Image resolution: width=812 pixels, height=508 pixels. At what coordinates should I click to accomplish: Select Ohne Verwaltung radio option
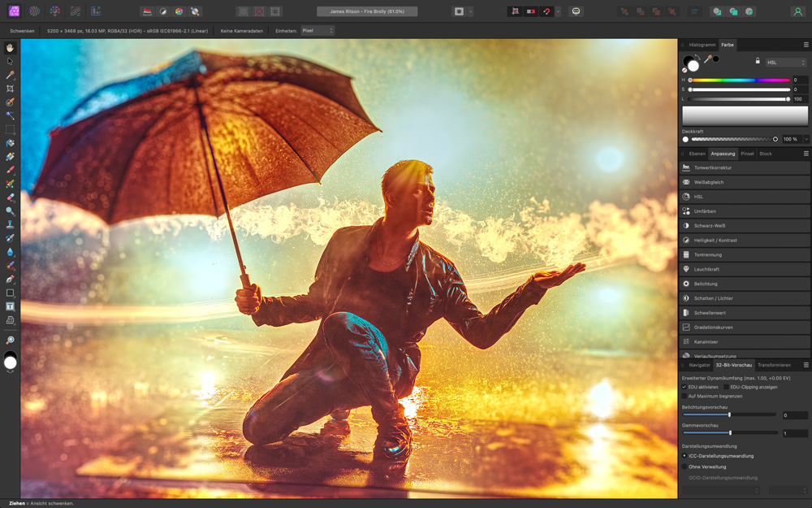point(685,467)
